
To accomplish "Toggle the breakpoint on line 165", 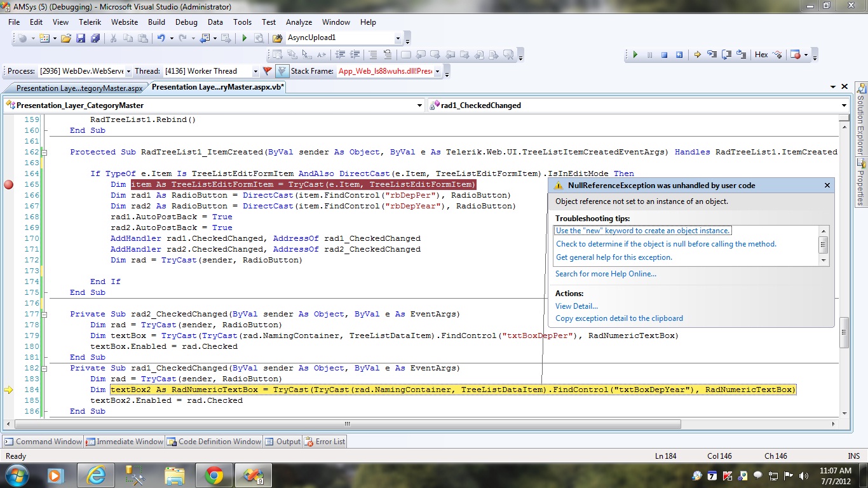I will coord(8,185).
